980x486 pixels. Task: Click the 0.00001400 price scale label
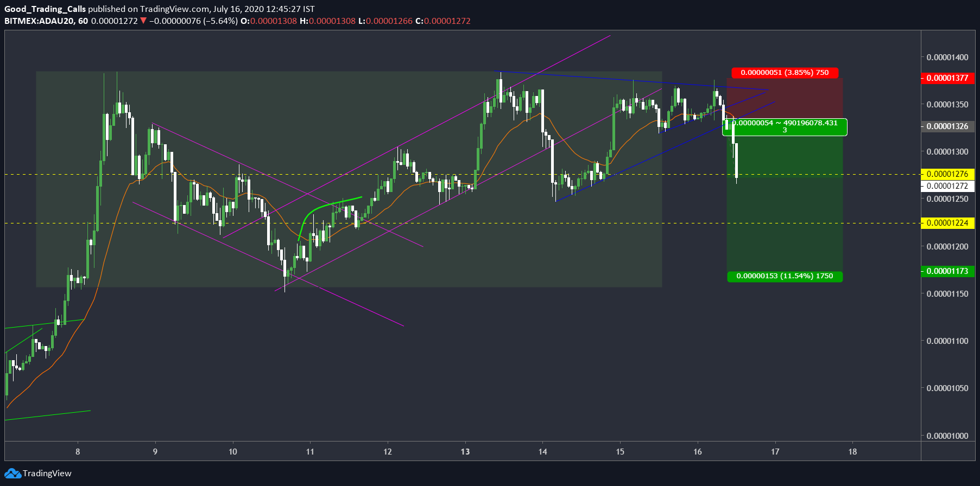point(947,57)
